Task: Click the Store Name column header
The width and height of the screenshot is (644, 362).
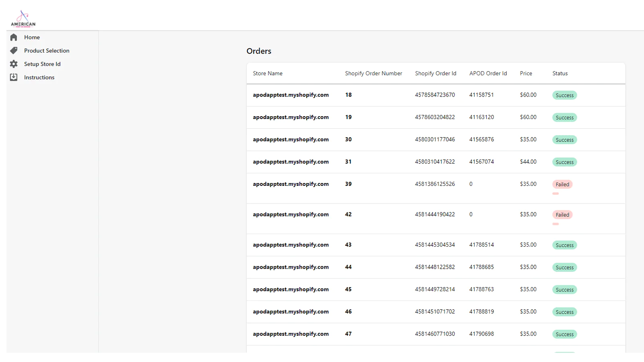Action: [x=268, y=73]
